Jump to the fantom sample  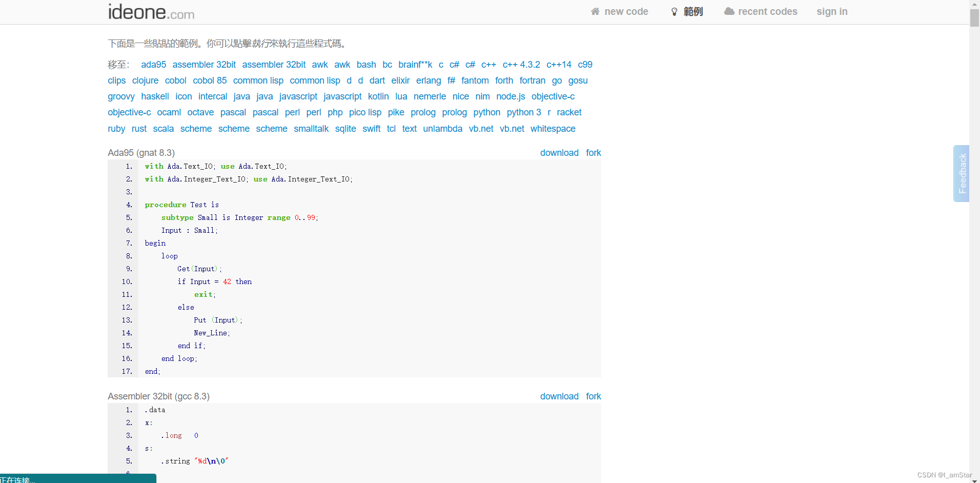pyautogui.click(x=475, y=80)
